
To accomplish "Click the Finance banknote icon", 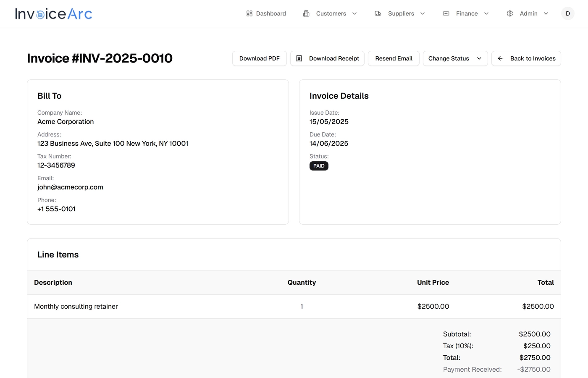I will coord(446,13).
